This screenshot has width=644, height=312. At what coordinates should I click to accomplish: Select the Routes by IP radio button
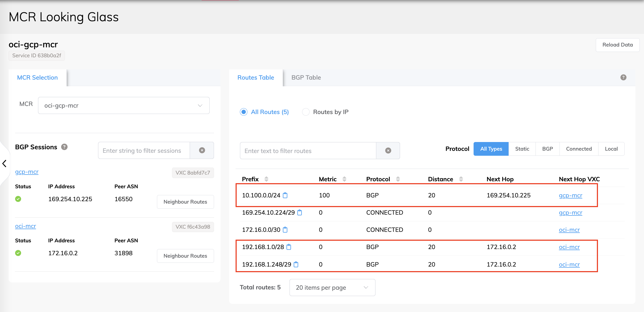click(306, 112)
